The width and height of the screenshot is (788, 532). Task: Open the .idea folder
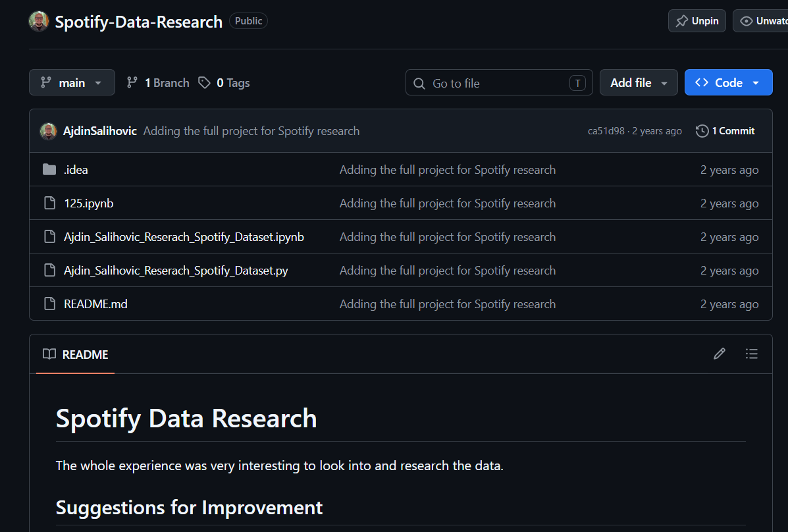tap(76, 170)
